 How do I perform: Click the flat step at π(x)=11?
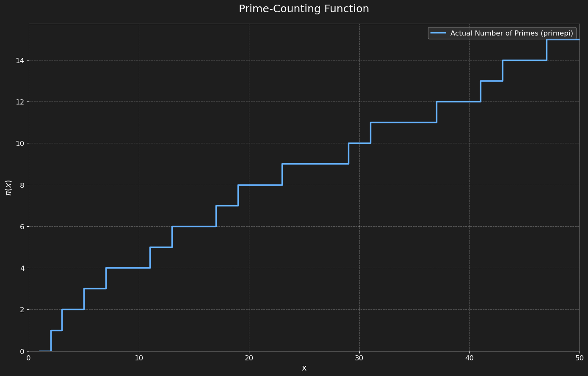click(x=403, y=122)
